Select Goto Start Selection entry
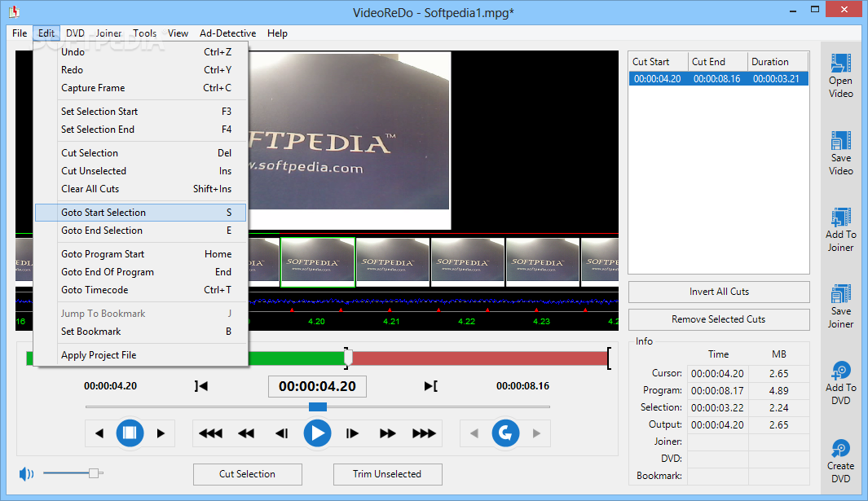 141,213
